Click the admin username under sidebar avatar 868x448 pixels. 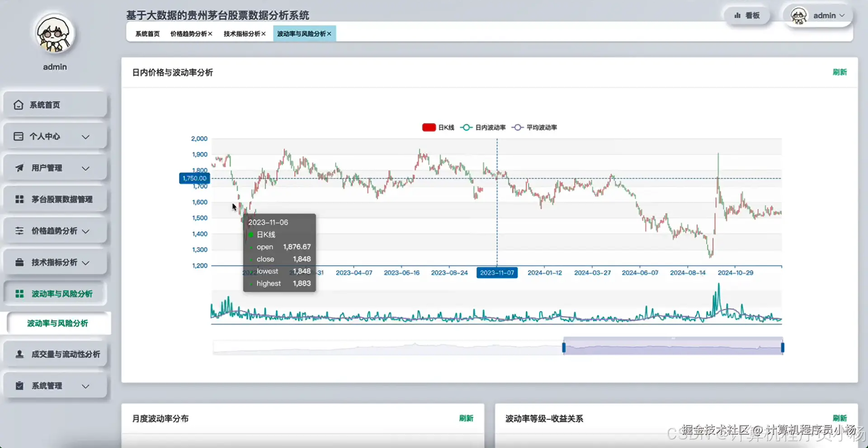click(x=55, y=67)
